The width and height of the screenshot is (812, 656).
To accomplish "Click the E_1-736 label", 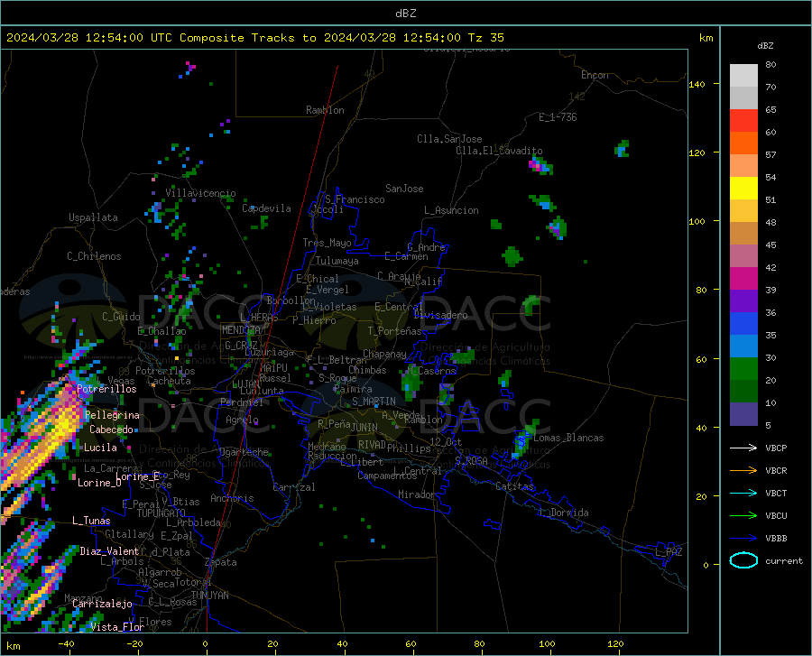I will [558, 117].
